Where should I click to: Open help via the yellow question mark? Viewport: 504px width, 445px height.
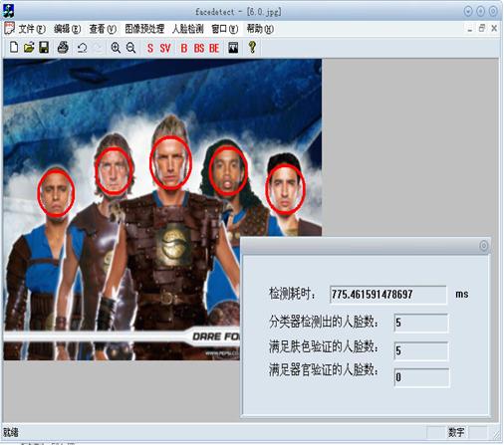[252, 47]
